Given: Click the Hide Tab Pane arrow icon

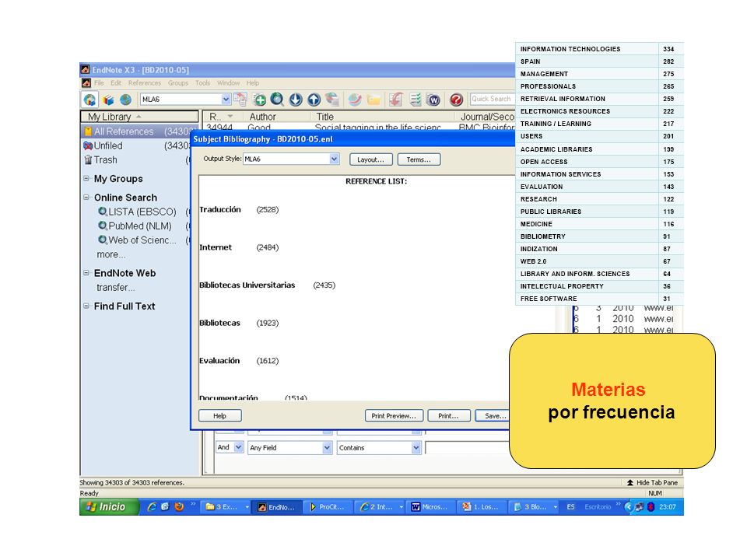Looking at the screenshot, I should [630, 482].
